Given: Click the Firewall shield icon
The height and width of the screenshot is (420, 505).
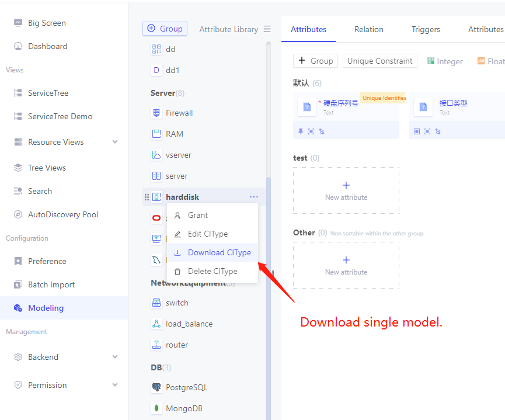Looking at the screenshot, I should (x=156, y=113).
